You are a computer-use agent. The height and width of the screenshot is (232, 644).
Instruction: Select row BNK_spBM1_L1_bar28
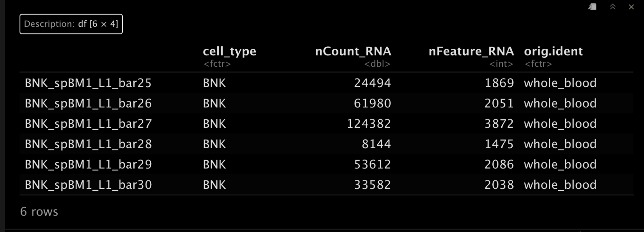click(327, 144)
